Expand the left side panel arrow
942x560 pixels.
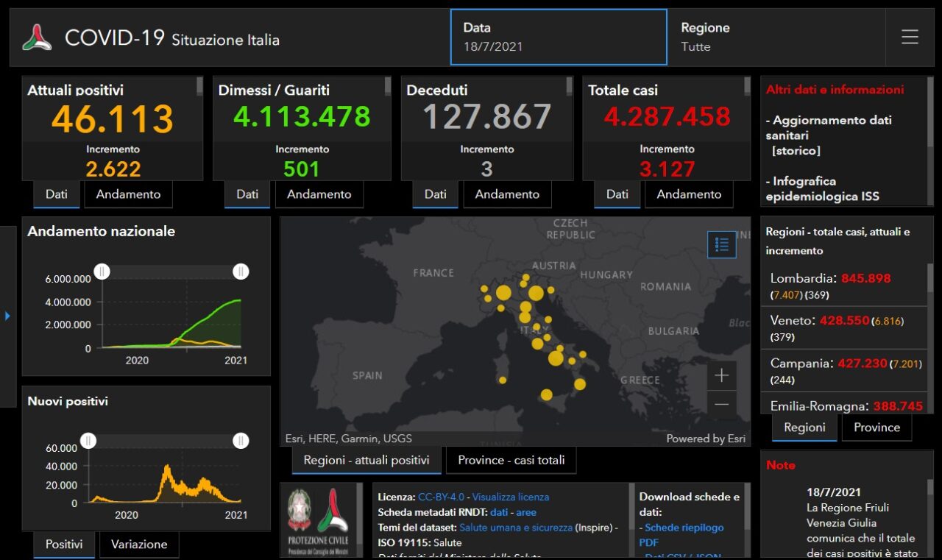(7, 316)
